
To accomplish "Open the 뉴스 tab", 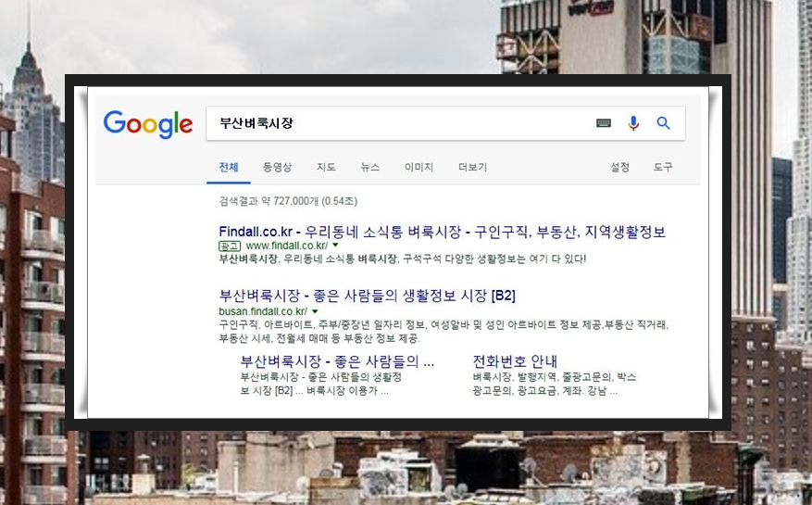I will click(369, 167).
